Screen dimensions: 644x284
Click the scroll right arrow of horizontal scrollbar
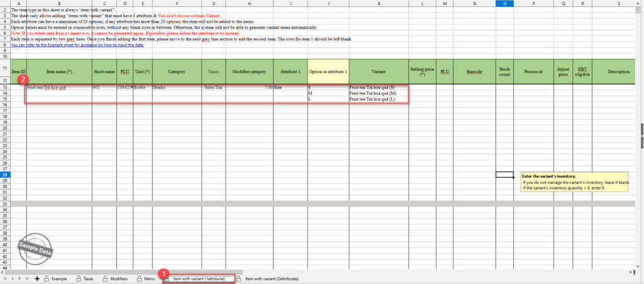click(631, 272)
